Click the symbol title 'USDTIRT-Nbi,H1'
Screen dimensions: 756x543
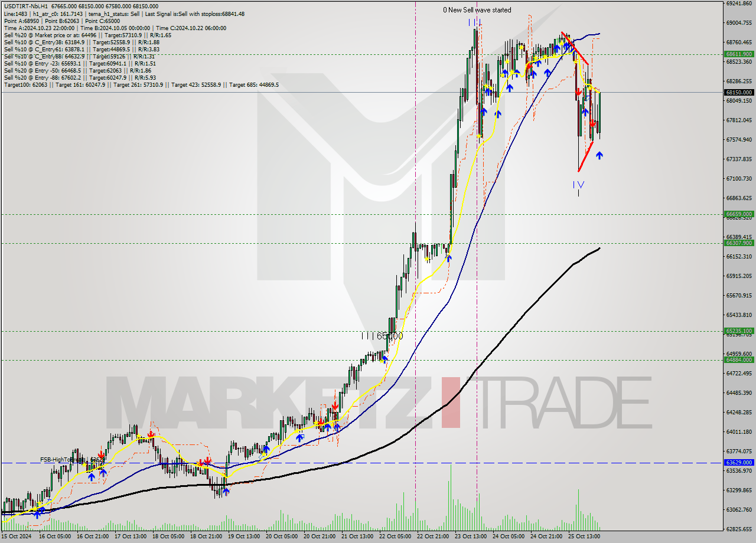(x=27, y=6)
